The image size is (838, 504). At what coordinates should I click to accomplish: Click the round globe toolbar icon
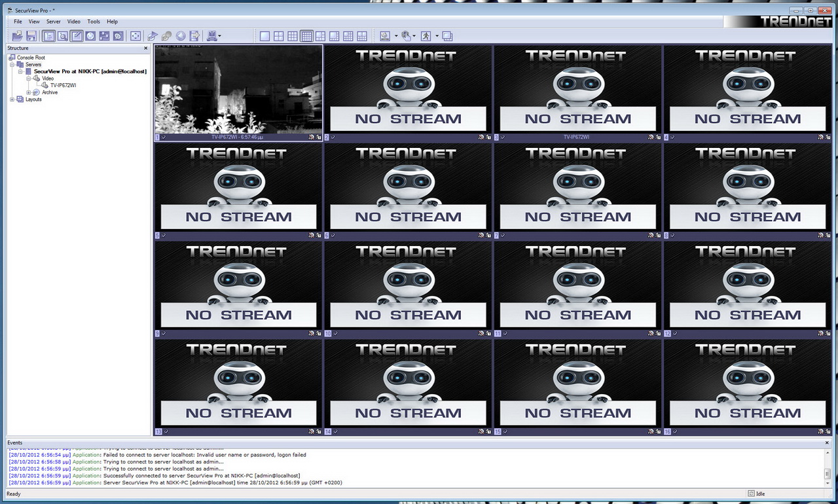pyautogui.click(x=181, y=36)
